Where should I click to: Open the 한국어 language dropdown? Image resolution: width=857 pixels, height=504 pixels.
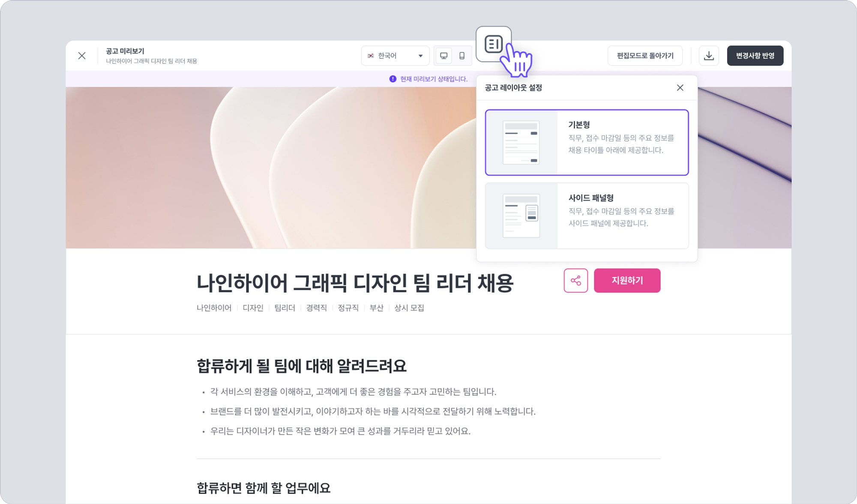(x=395, y=56)
